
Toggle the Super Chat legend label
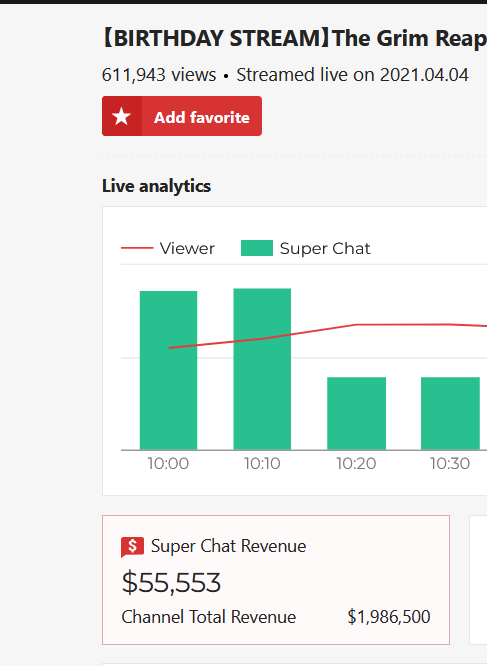tap(325, 248)
